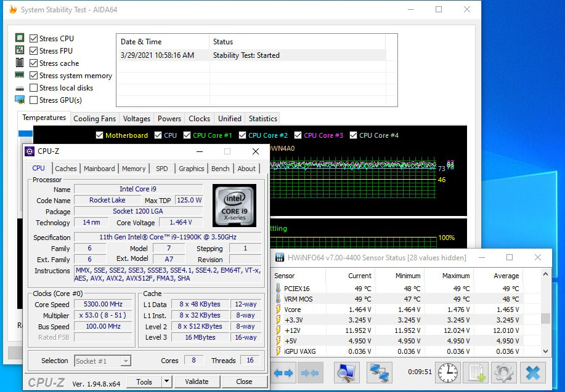The height and width of the screenshot is (392, 565).
Task: Click the Validate button in CPU-Z
Action: point(197,382)
